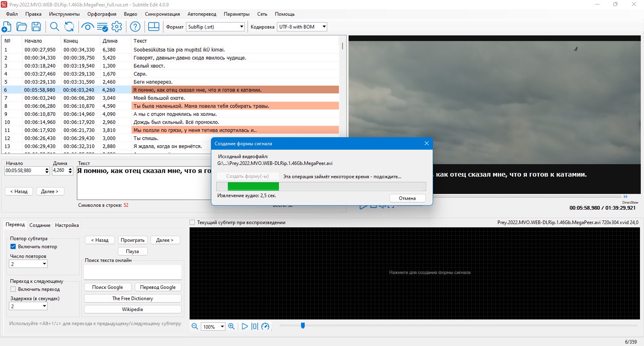Open the Видео menu
This screenshot has width=644, height=346.
pyautogui.click(x=130, y=14)
